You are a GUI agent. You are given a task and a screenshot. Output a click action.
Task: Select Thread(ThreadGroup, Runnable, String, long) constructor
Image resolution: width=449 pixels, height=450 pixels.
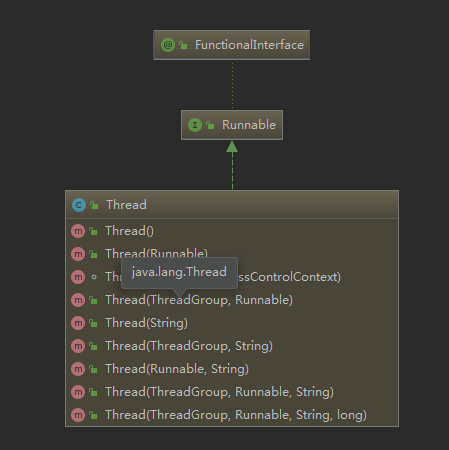pos(232,415)
